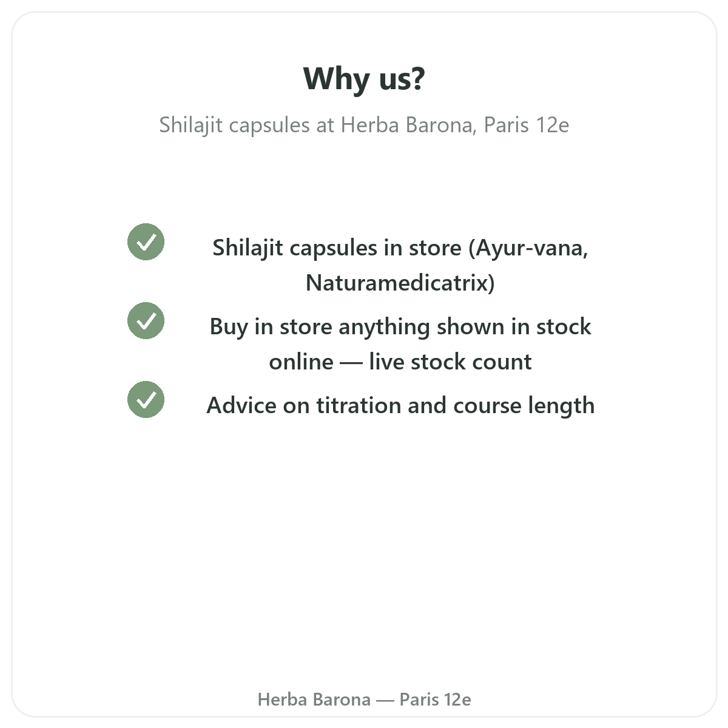Click the checkmark icon beside Buy in store anything

coord(146,321)
